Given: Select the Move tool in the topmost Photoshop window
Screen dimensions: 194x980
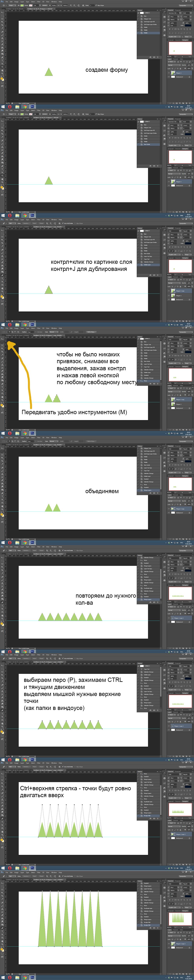Looking at the screenshot, I should (2, 12).
